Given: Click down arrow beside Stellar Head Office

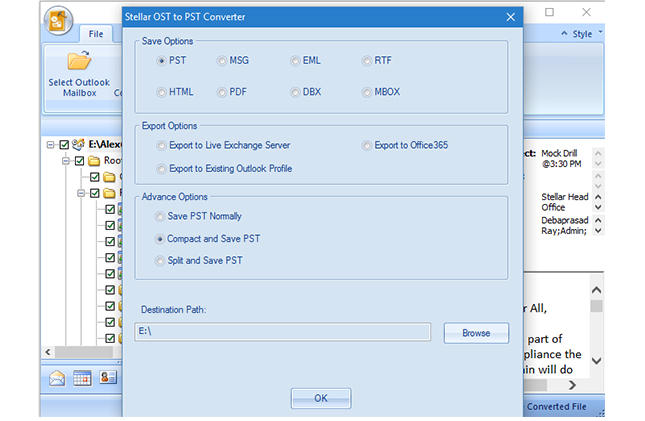Looking at the screenshot, I should tap(598, 207).
